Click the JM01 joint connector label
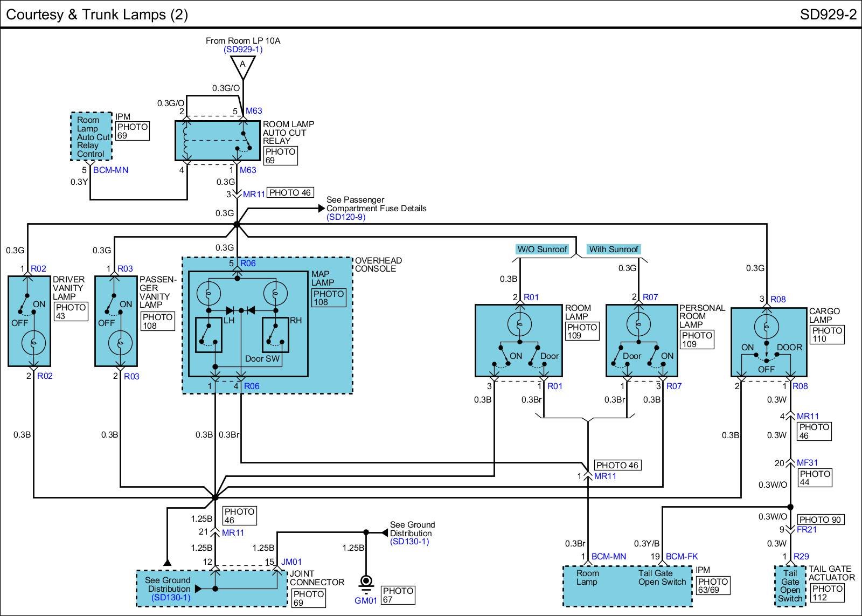862x616 pixels. pos(291,562)
